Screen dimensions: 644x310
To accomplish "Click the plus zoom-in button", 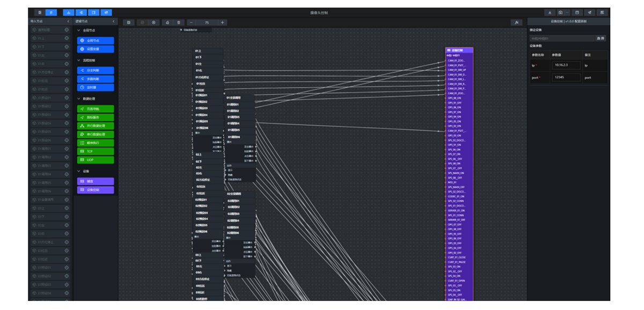I will pyautogui.click(x=222, y=23).
